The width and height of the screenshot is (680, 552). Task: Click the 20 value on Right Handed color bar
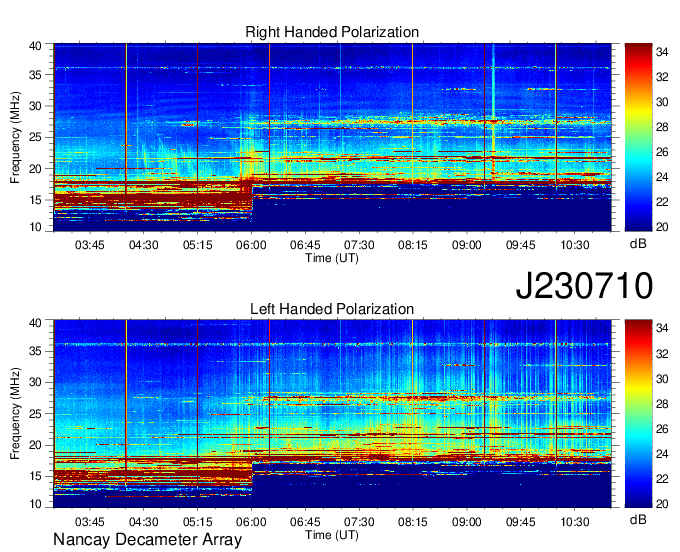662,227
